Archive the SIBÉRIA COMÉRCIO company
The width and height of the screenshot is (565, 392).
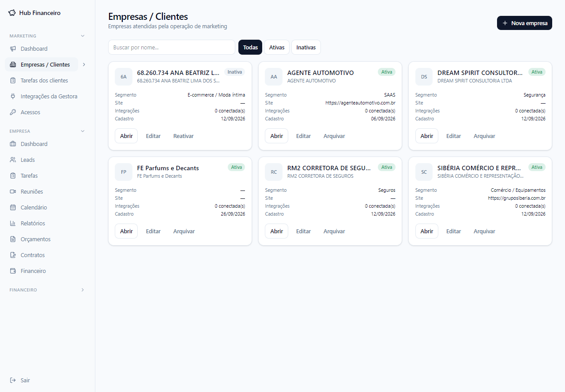(x=484, y=231)
